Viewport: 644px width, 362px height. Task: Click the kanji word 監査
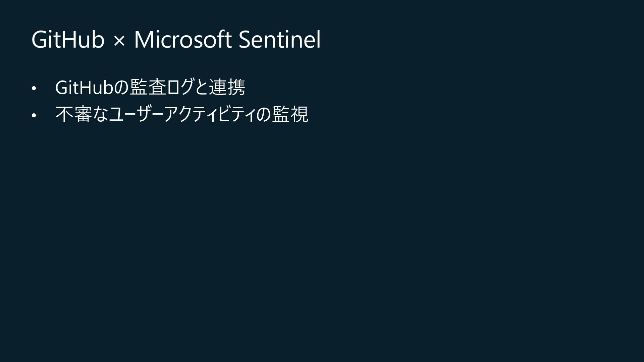point(148,87)
